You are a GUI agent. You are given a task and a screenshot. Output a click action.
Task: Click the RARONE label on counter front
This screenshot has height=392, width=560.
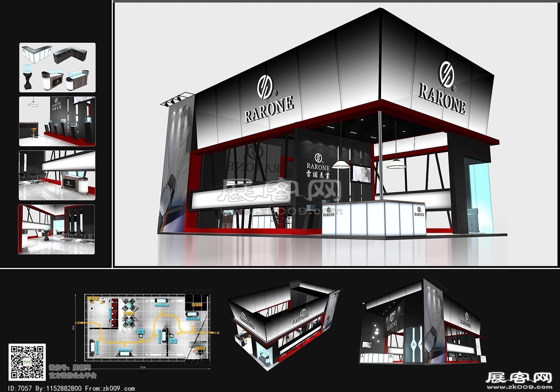[x=329, y=212]
